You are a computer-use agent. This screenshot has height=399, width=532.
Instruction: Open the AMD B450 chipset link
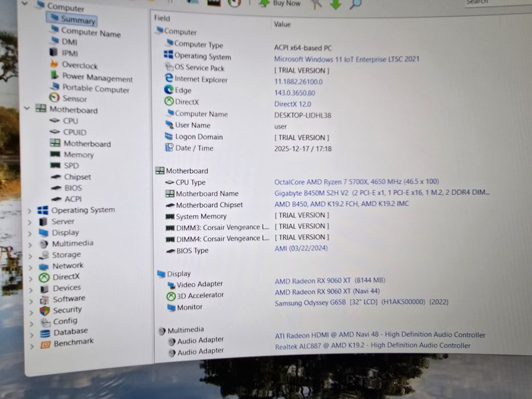click(342, 203)
